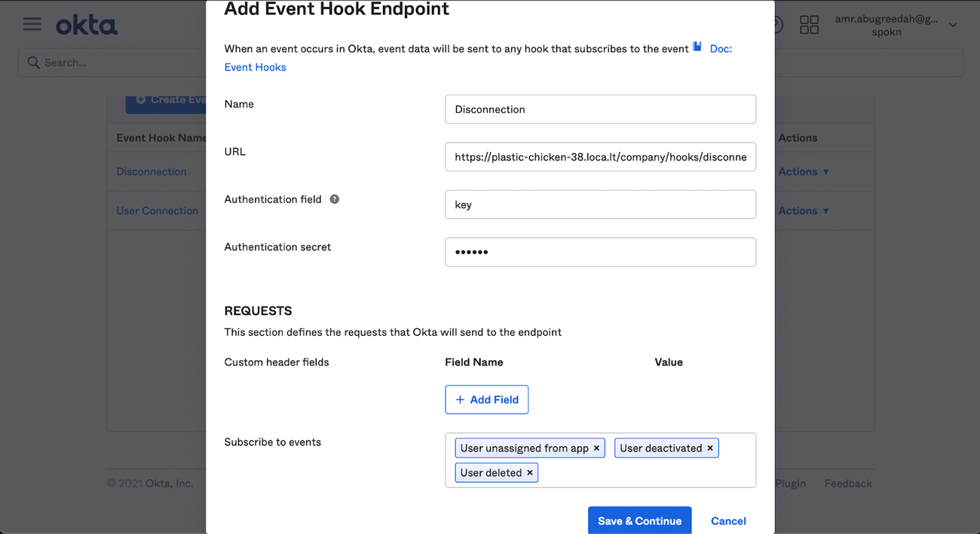This screenshot has width=980, height=534.
Task: Click the Actions column header
Action: point(798,138)
